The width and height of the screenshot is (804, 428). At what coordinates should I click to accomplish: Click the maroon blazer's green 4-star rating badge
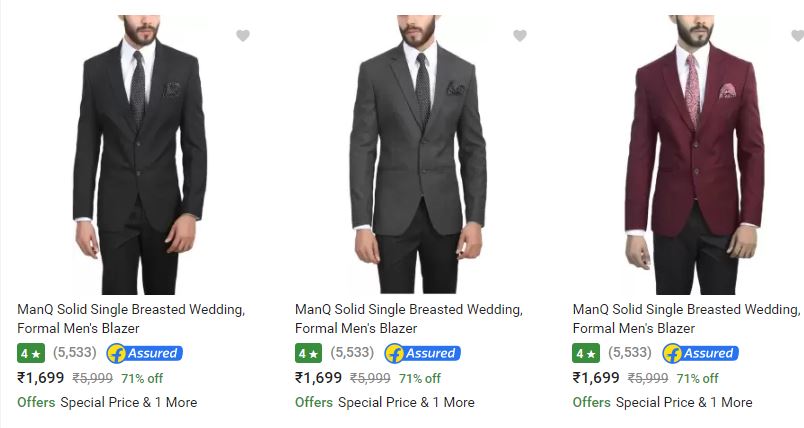click(x=585, y=353)
